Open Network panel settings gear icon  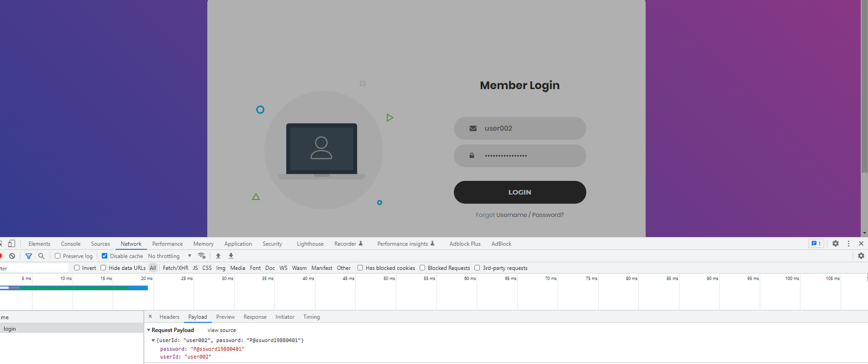[x=861, y=256]
